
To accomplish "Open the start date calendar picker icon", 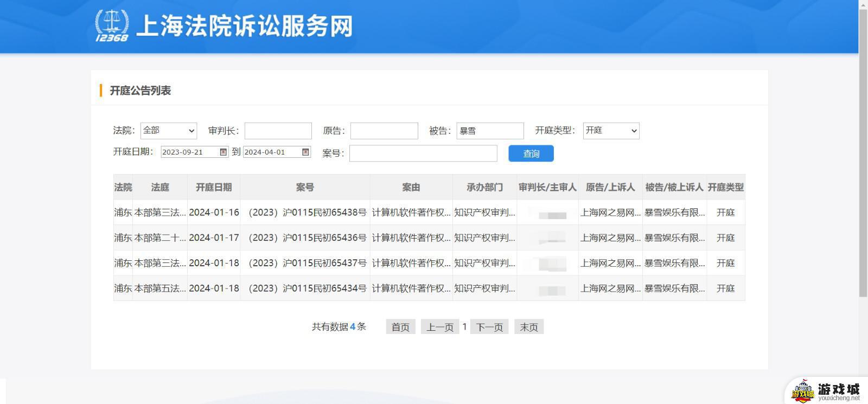I will tap(223, 152).
